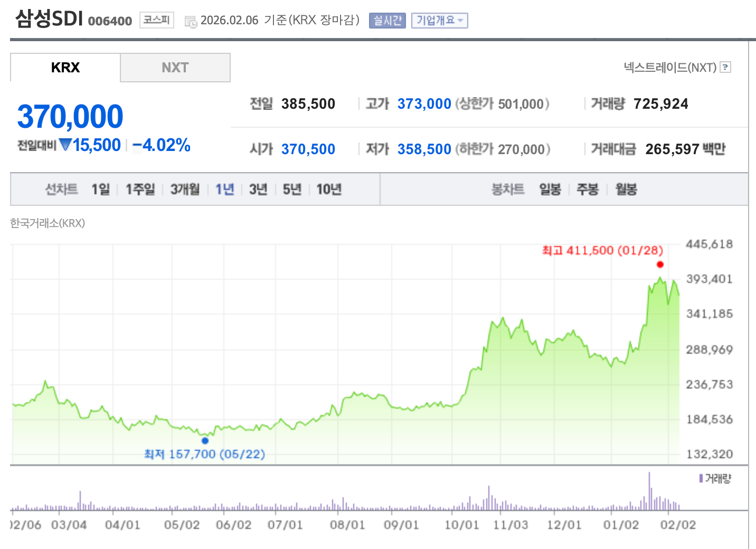Click the x-axis date 02/02

pyautogui.click(x=678, y=525)
